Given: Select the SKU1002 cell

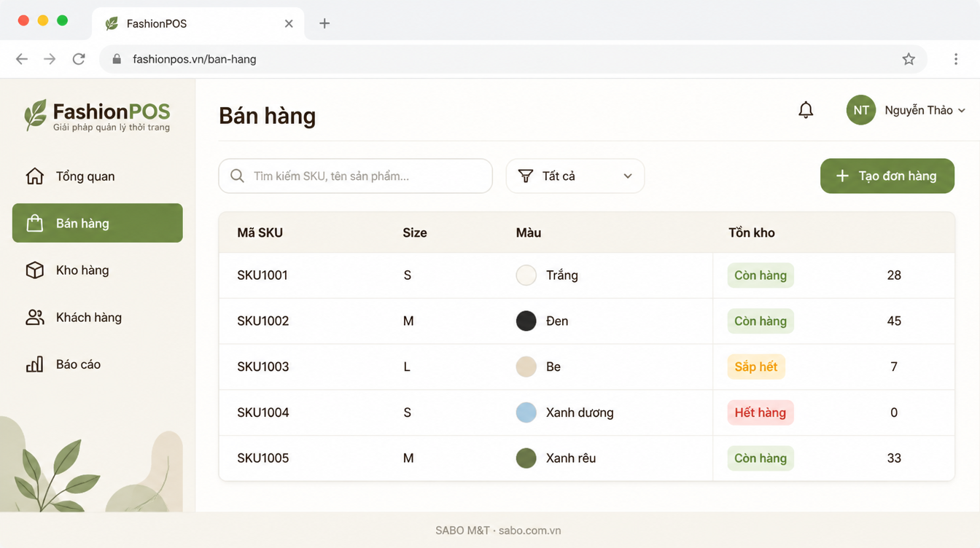Looking at the screenshot, I should pos(263,321).
